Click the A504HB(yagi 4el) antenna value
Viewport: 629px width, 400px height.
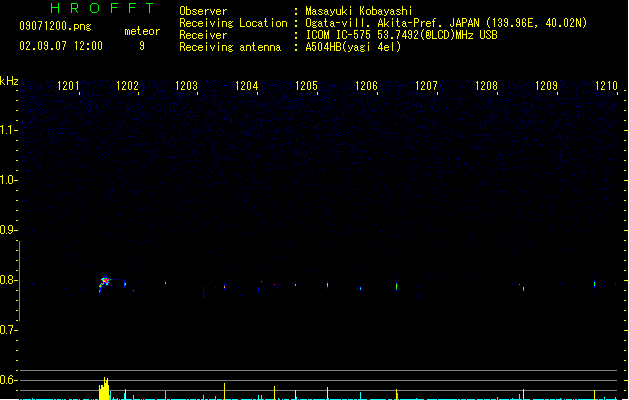[353, 47]
